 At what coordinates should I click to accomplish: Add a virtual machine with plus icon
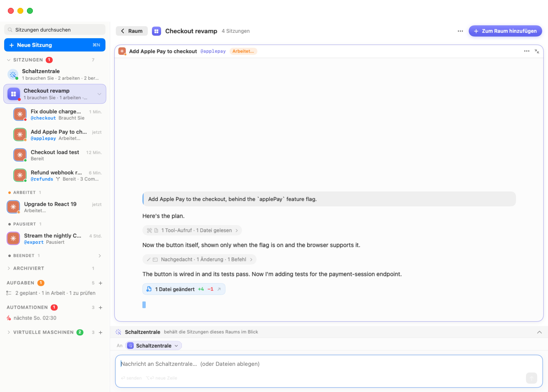point(101,332)
